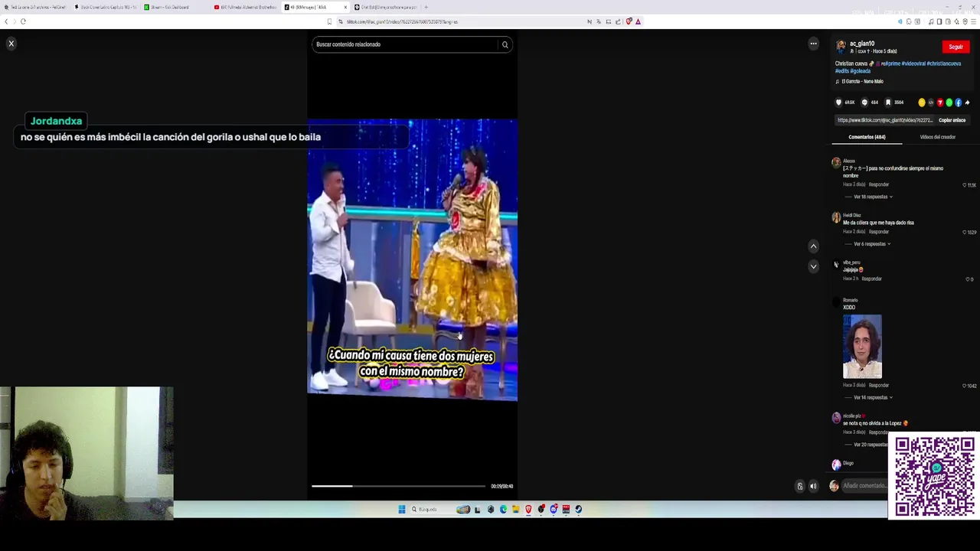Image resolution: width=980 pixels, height=551 pixels.
Task: Go to next video arrow
Action: [813, 266]
